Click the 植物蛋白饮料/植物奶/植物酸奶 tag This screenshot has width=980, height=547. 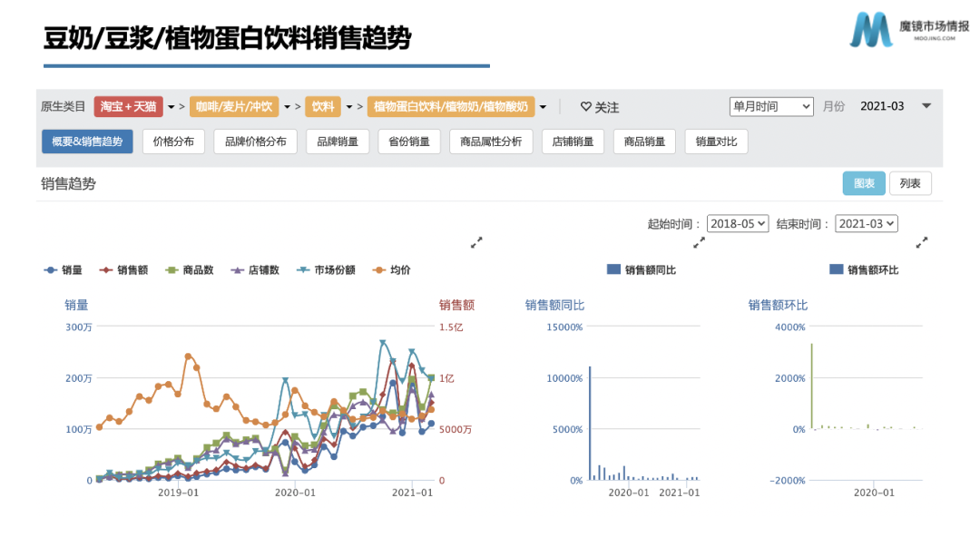pyautogui.click(x=451, y=107)
